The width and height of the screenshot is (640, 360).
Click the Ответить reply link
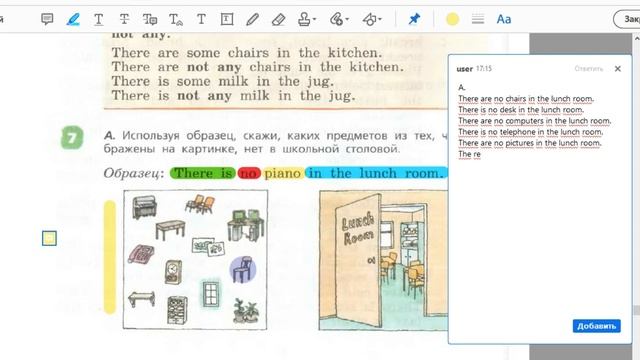(x=589, y=69)
